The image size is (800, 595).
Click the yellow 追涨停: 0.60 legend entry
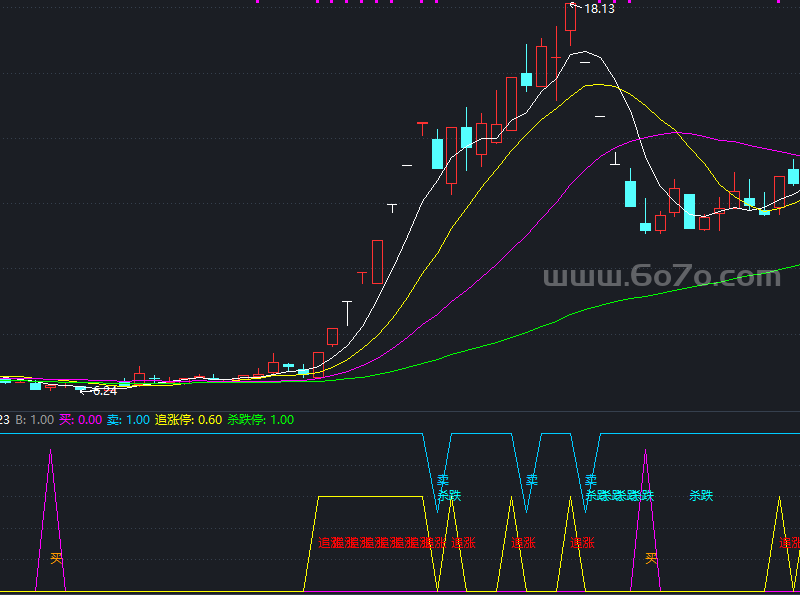coord(188,420)
